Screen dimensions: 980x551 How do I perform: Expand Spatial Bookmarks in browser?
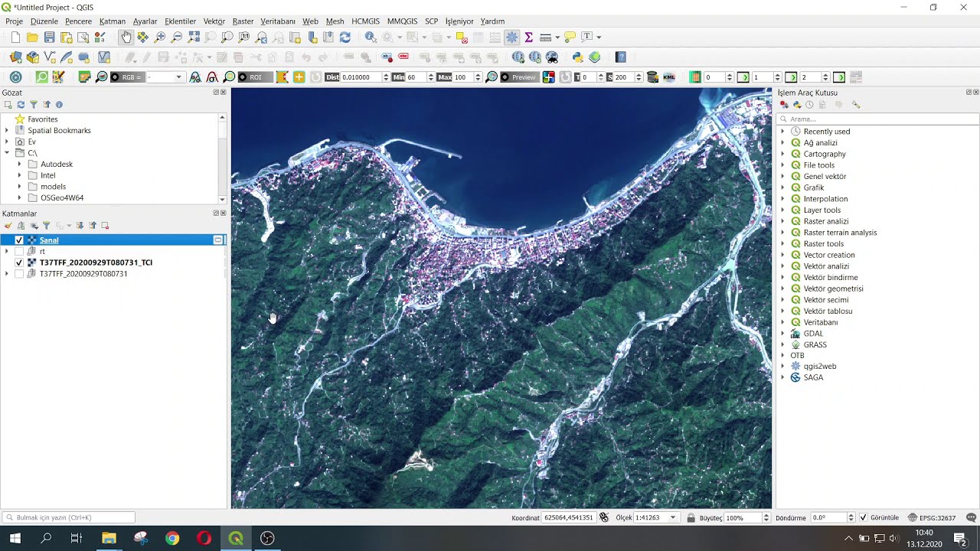point(7,131)
